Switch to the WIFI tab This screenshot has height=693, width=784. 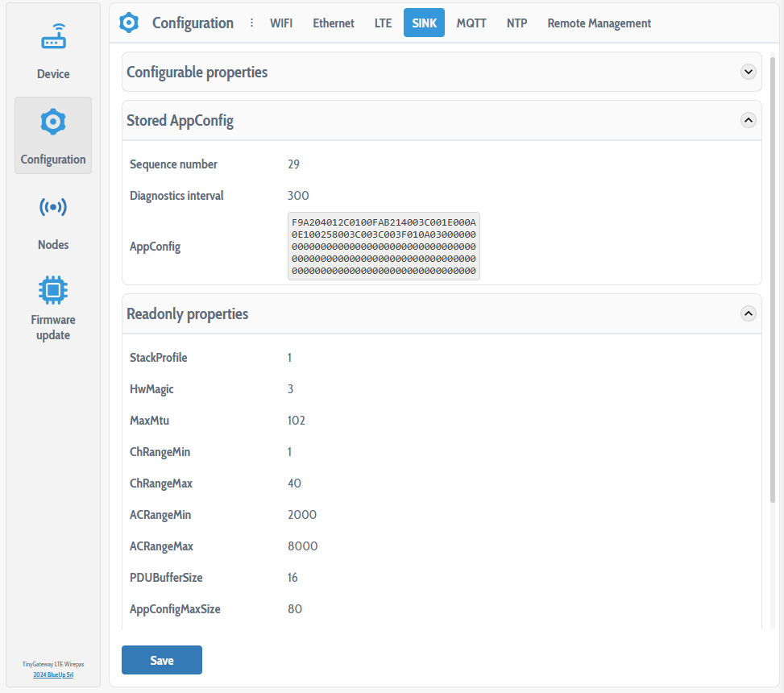tap(281, 23)
